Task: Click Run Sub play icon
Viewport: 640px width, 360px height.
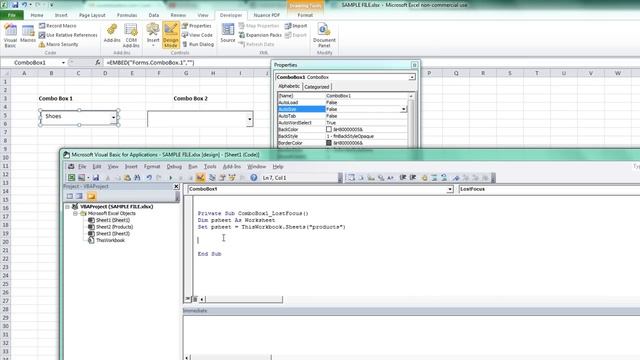Action: tap(171, 178)
